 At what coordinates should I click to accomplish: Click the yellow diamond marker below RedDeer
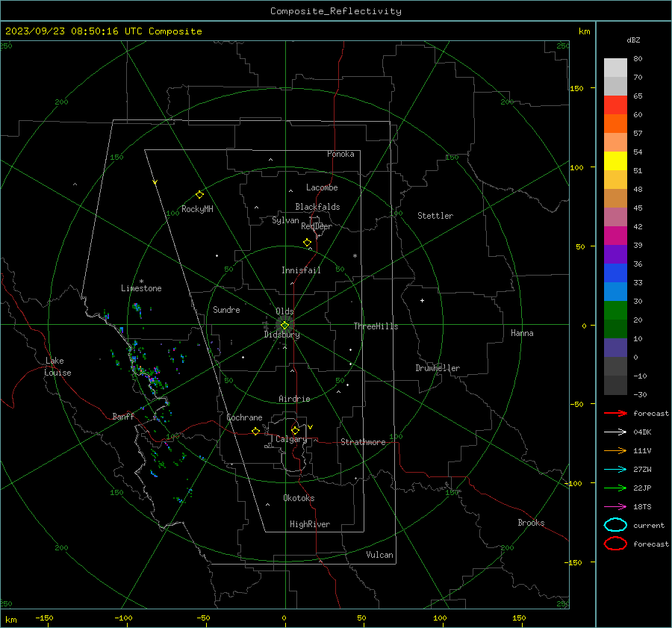308,243
